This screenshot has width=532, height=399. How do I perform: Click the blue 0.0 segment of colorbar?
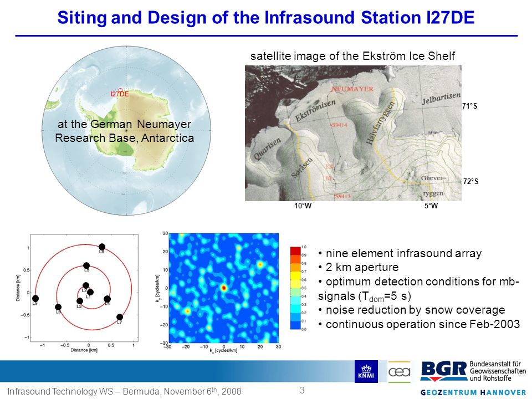[x=295, y=325]
